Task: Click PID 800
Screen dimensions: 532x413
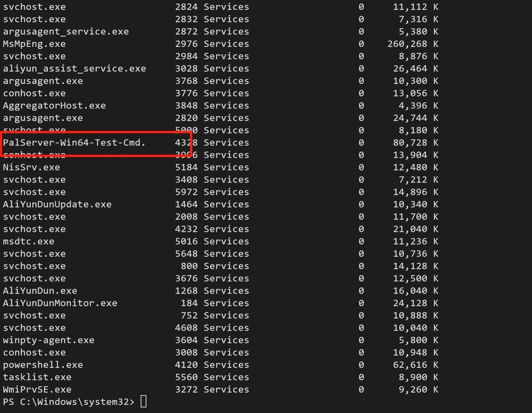Action: (189, 266)
